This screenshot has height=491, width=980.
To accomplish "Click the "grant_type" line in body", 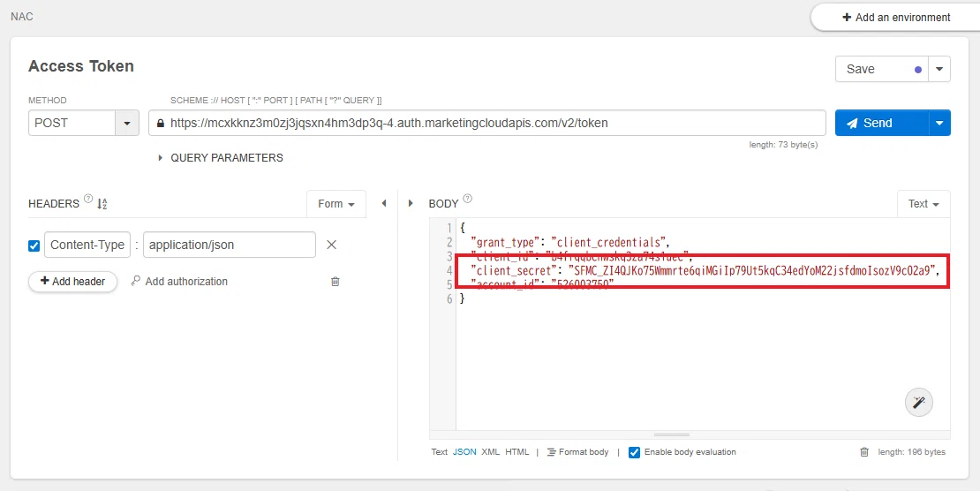I will (x=570, y=242).
